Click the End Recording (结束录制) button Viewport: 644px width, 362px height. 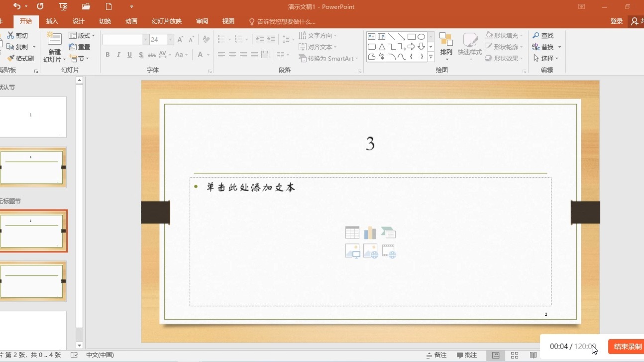click(626, 347)
